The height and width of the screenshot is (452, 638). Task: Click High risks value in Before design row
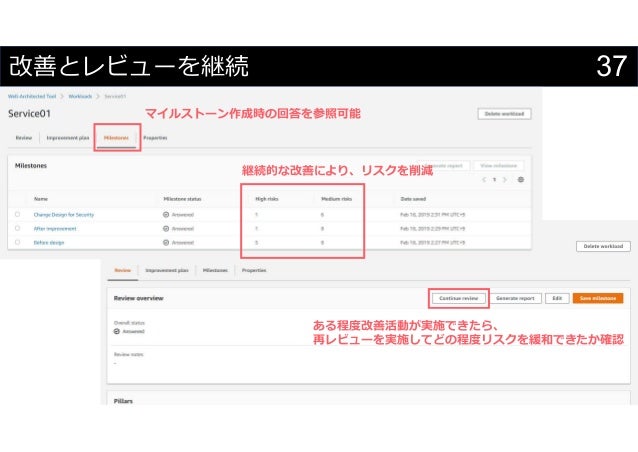coord(256,242)
